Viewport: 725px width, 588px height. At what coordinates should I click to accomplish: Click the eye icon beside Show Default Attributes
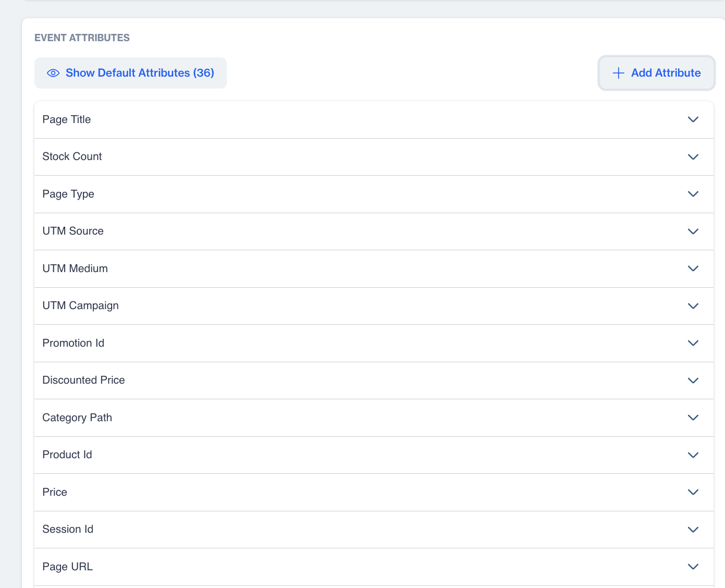[x=53, y=73]
